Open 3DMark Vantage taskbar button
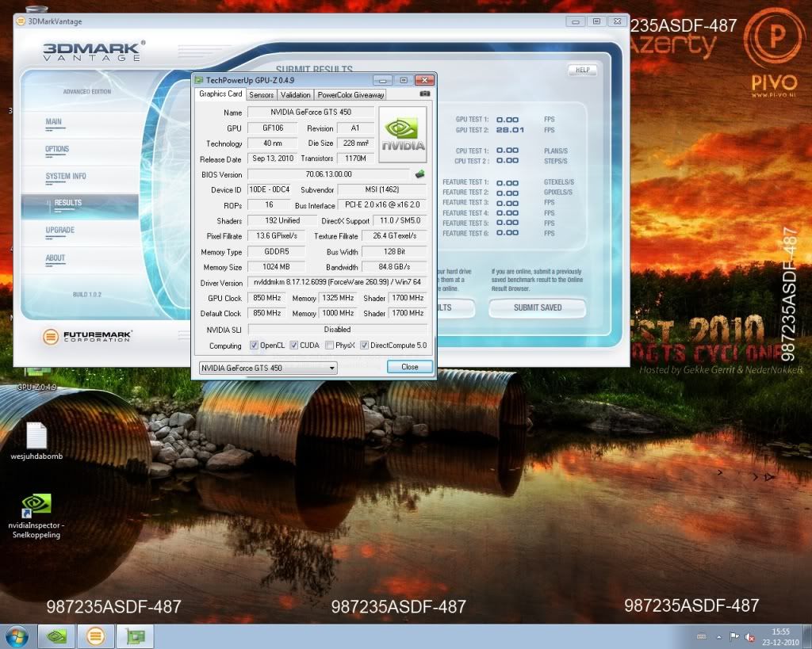Viewport: 812px width, 649px height. 95,636
